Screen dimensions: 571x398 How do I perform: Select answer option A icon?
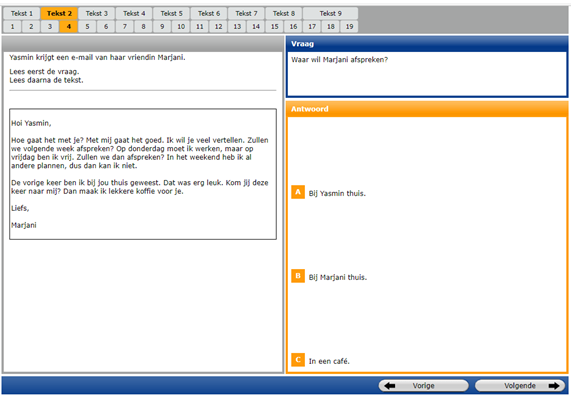tap(298, 192)
